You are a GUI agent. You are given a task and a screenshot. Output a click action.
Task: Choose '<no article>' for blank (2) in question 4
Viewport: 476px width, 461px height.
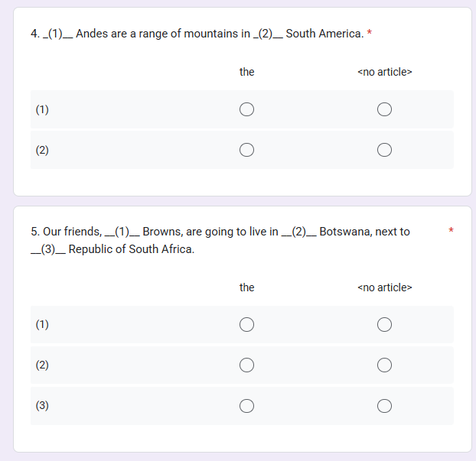[384, 150]
